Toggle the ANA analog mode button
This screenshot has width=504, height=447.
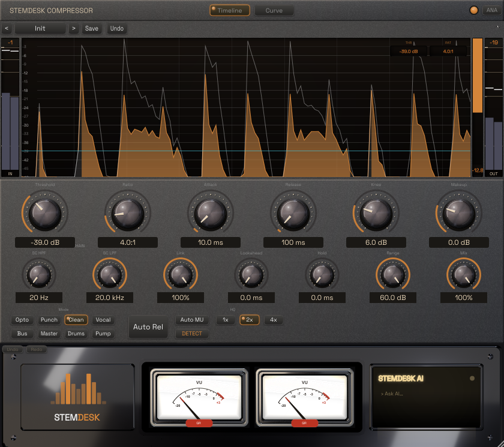click(x=491, y=10)
